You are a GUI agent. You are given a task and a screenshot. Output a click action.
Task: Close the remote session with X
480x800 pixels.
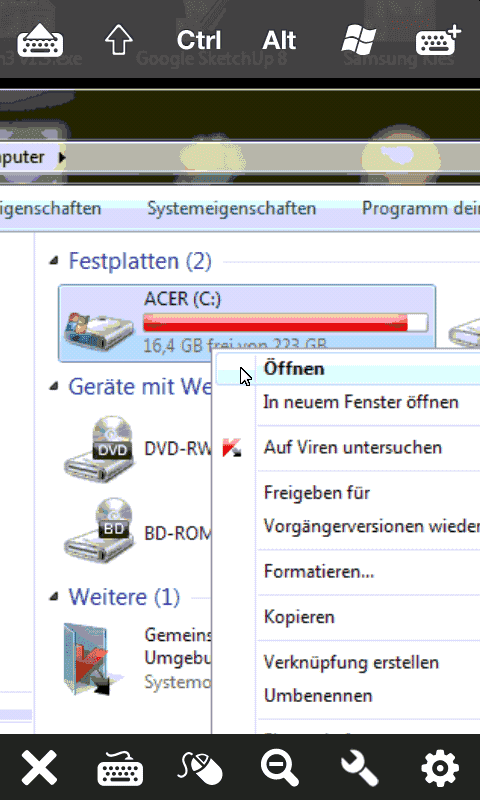(x=39, y=768)
